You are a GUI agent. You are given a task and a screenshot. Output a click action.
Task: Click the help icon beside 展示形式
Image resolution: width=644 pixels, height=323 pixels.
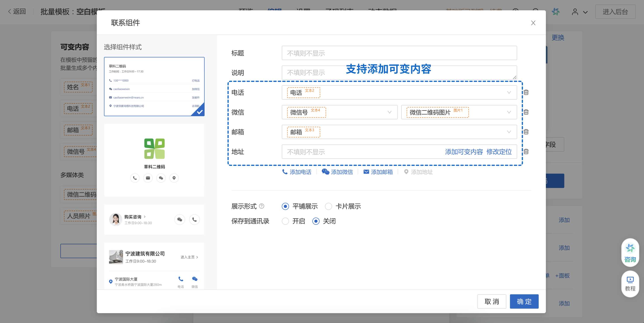(261, 206)
